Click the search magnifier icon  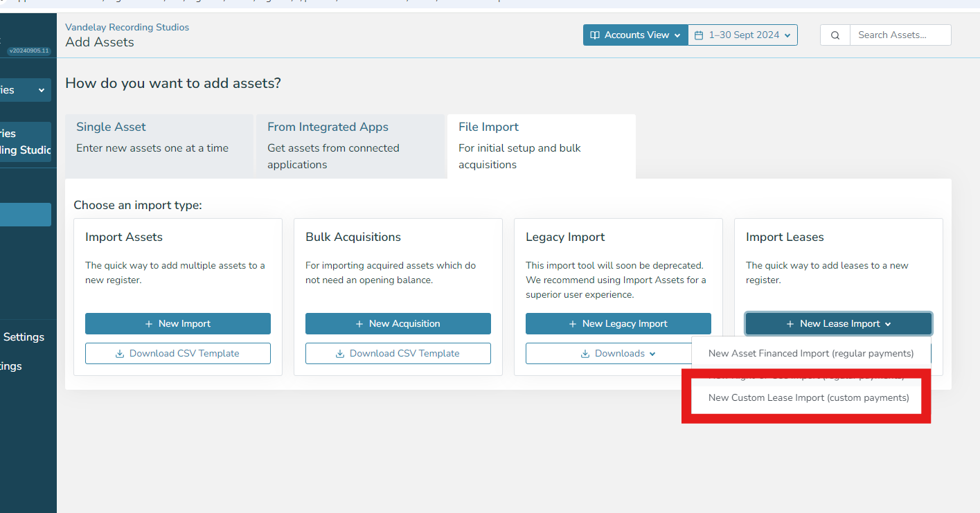point(835,35)
